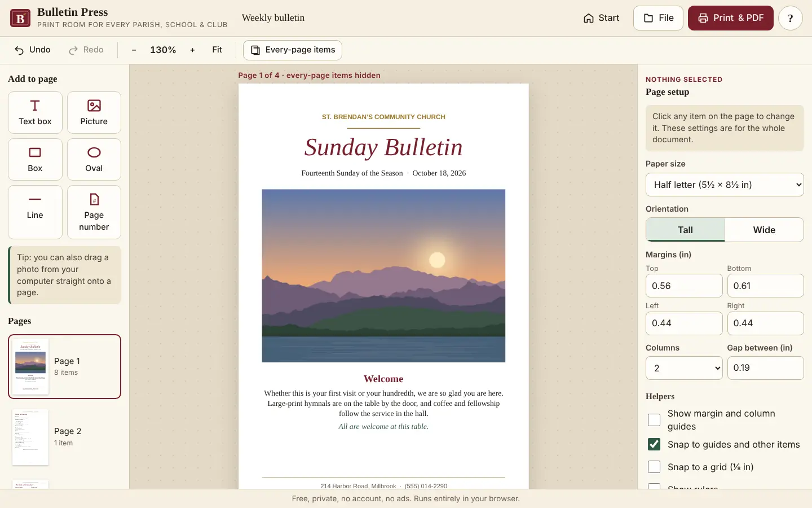Click the Fourteenth Sunday date line
Image resolution: width=812 pixels, height=508 pixels.
coord(383,173)
